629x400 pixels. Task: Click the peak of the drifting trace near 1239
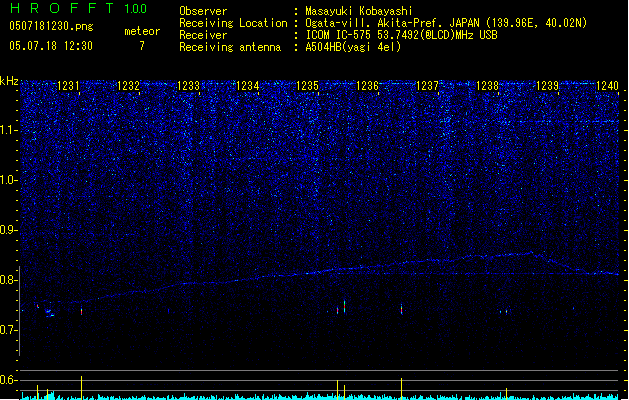532,252
